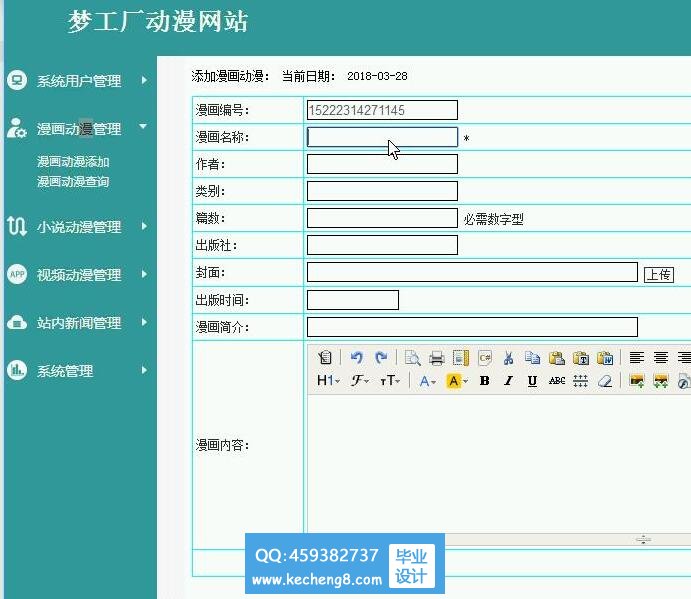Click the copy icon in the editor
Viewport: 691px width, 599px height.
click(532, 357)
